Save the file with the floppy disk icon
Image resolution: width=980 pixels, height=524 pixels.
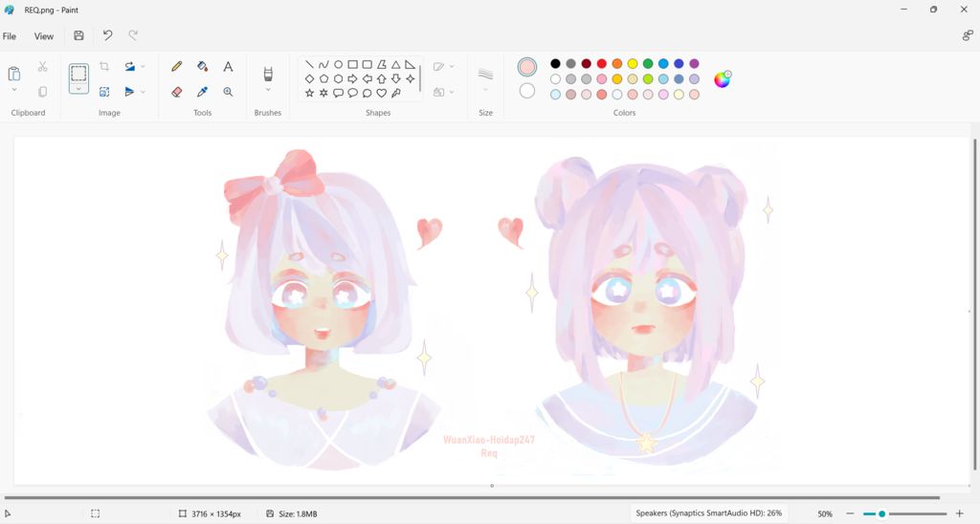click(78, 35)
